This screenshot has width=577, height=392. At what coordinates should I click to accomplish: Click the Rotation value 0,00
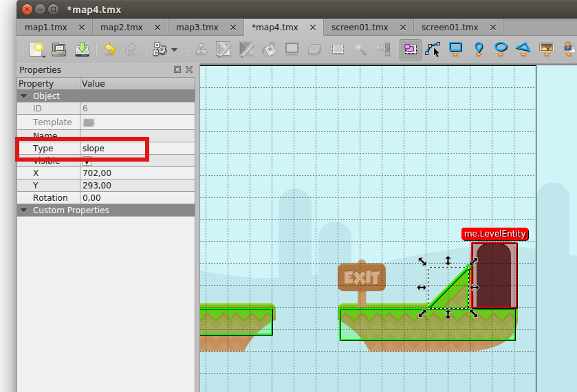tap(138, 197)
